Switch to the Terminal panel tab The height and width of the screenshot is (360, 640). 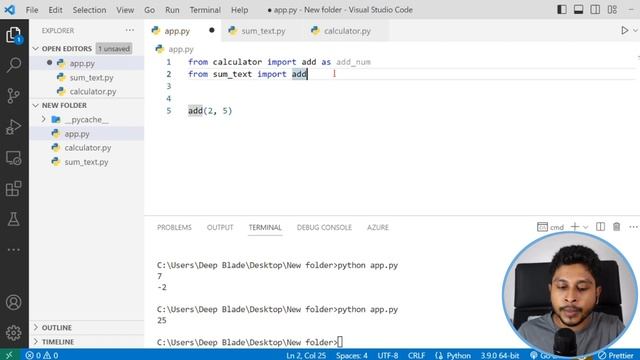[265, 227]
